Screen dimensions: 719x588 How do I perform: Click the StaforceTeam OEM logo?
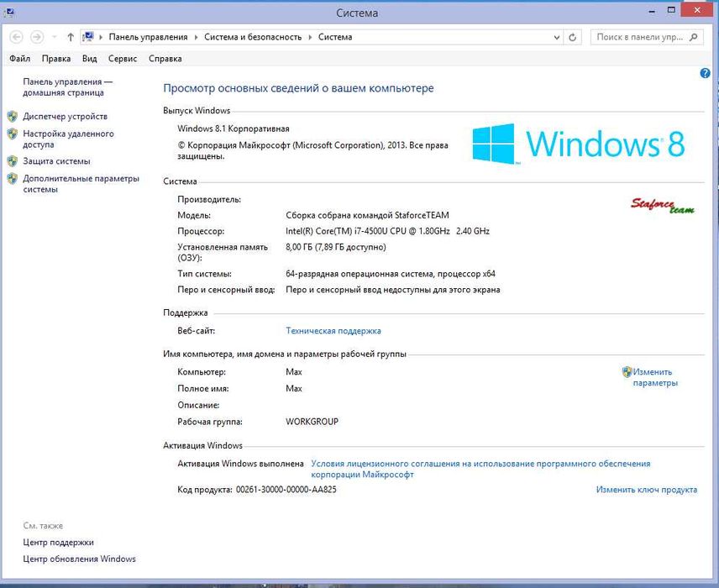click(x=663, y=206)
